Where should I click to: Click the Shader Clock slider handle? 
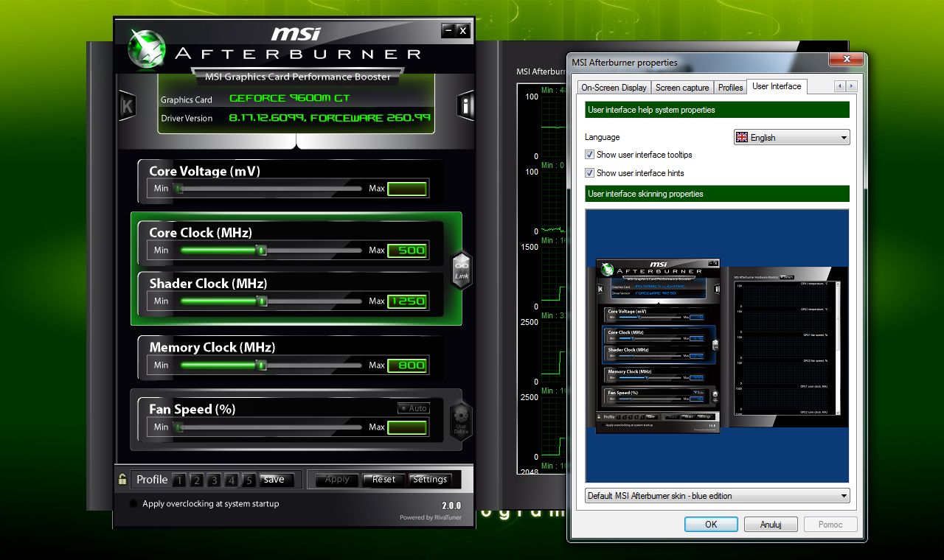pyautogui.click(x=261, y=301)
